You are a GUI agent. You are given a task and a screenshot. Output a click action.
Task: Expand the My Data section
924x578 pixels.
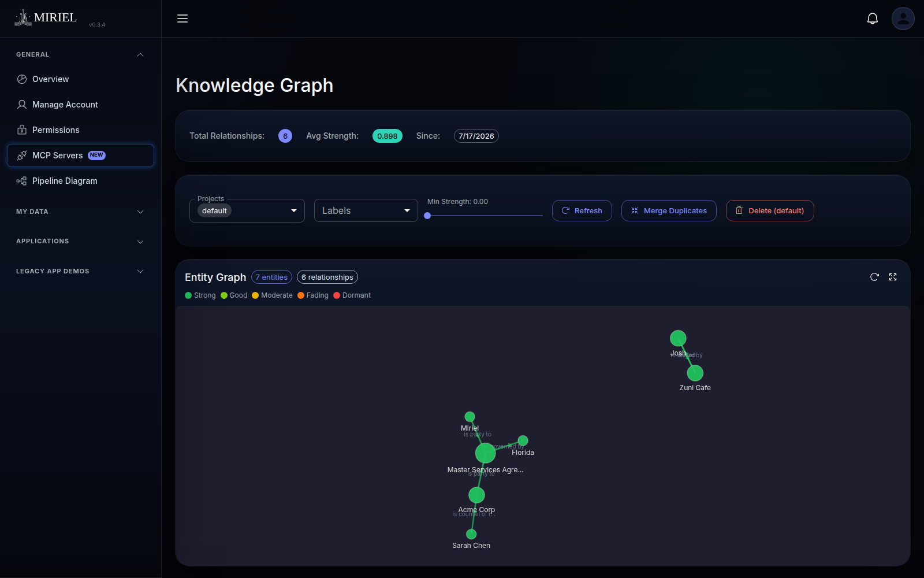[80, 212]
